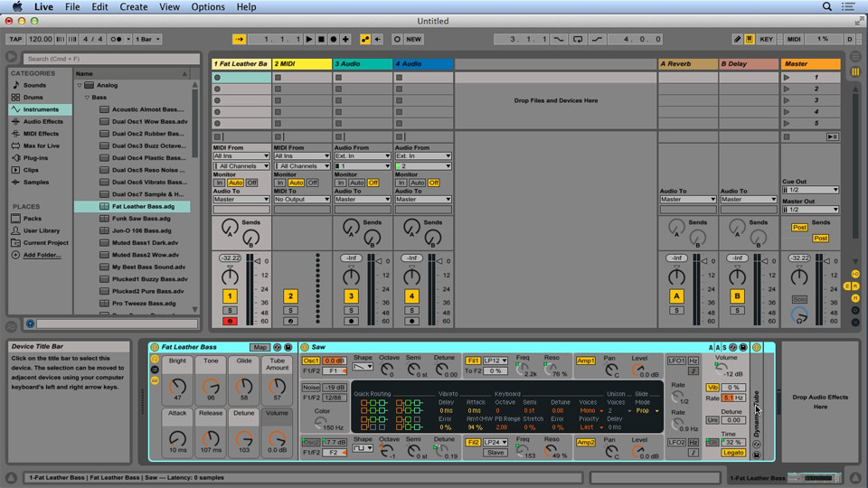Click the MIDI map mode button

click(x=794, y=39)
